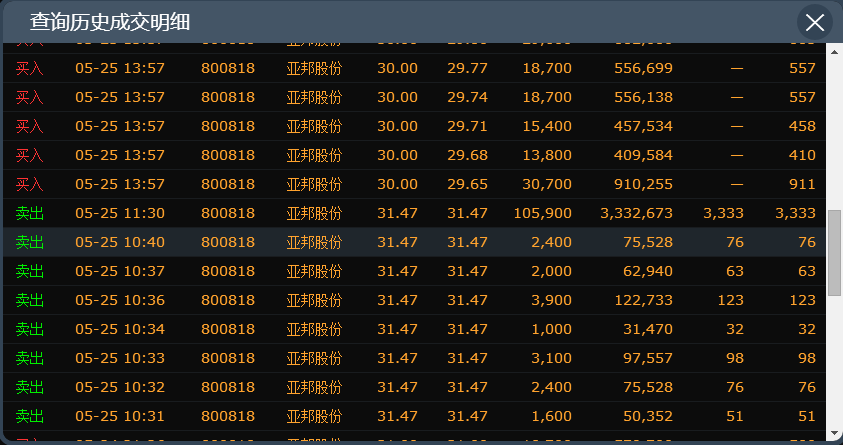Click the amount 910,255
The width and height of the screenshot is (843, 445).
(x=643, y=184)
